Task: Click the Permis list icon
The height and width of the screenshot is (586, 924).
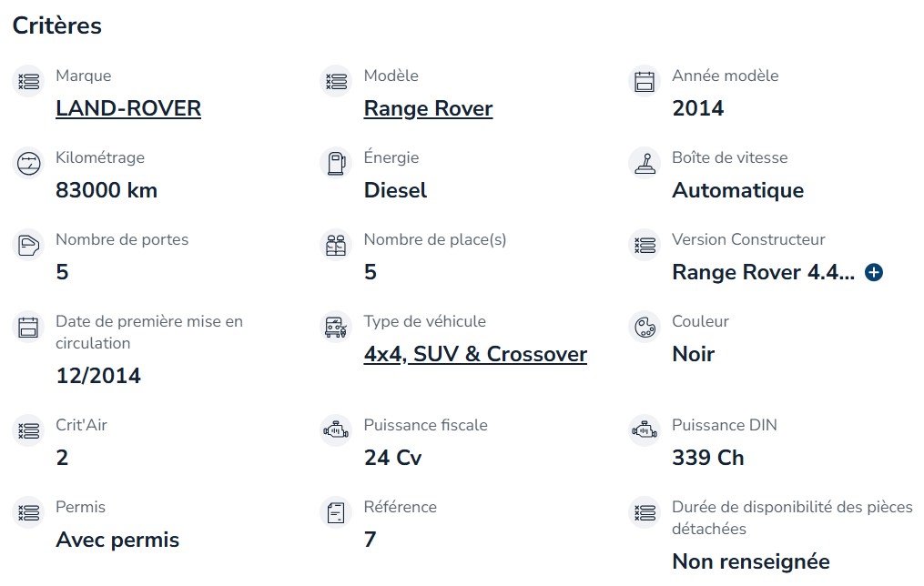Action: coord(28,512)
